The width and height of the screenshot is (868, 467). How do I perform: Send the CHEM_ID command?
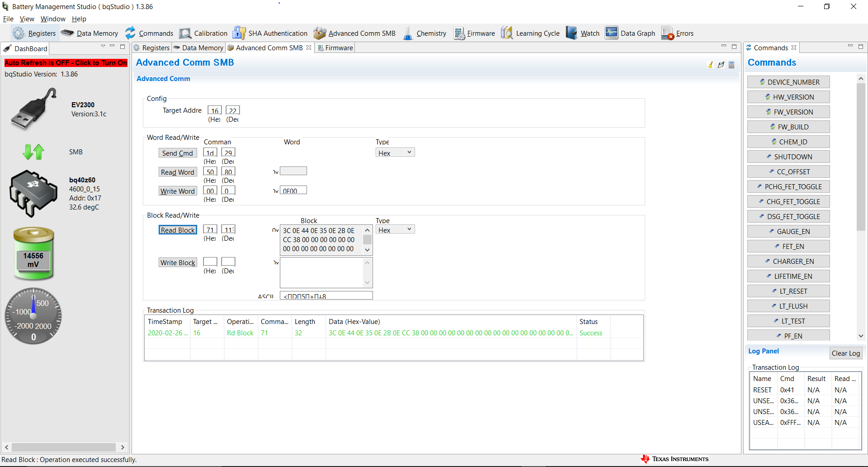[788, 142]
